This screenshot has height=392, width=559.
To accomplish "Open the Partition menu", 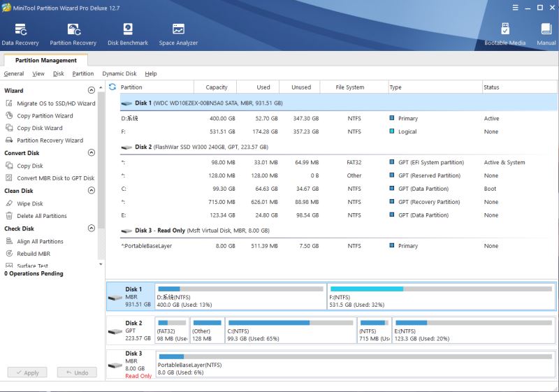I will point(83,74).
